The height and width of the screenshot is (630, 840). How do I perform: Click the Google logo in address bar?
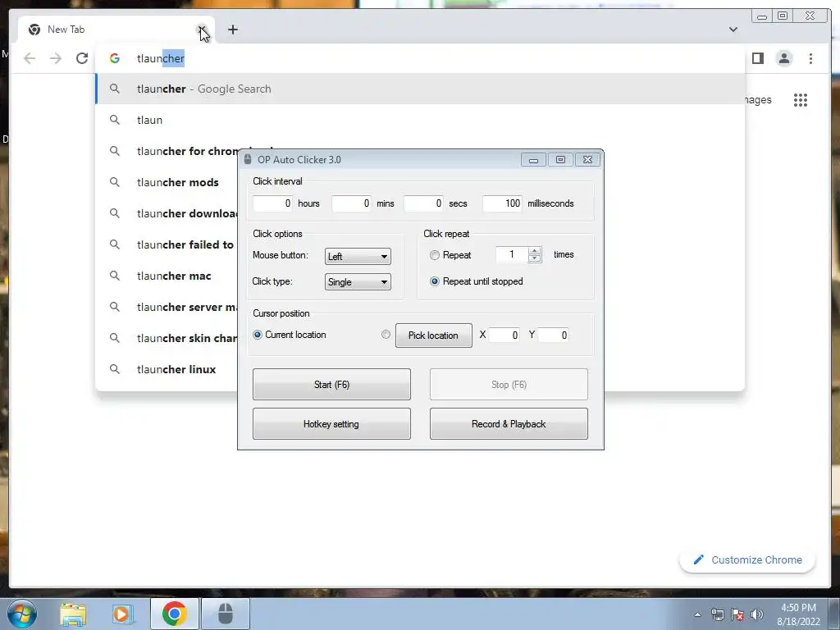(x=115, y=58)
